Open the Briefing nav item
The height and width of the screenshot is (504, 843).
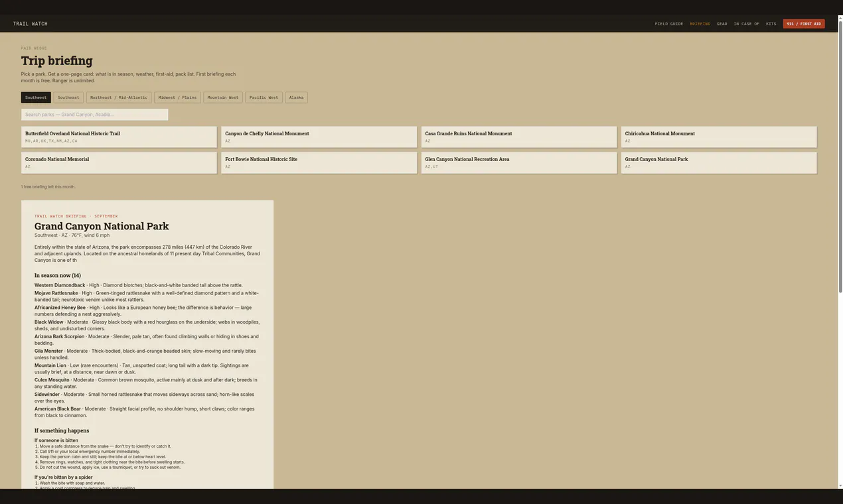(700, 24)
